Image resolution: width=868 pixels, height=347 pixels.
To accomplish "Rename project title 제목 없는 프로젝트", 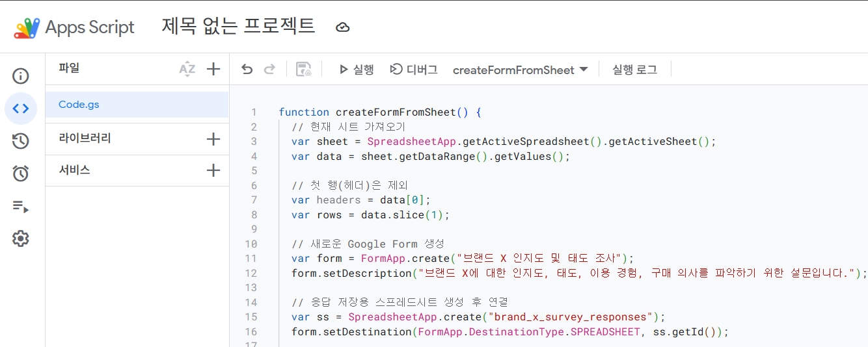I will [x=238, y=27].
